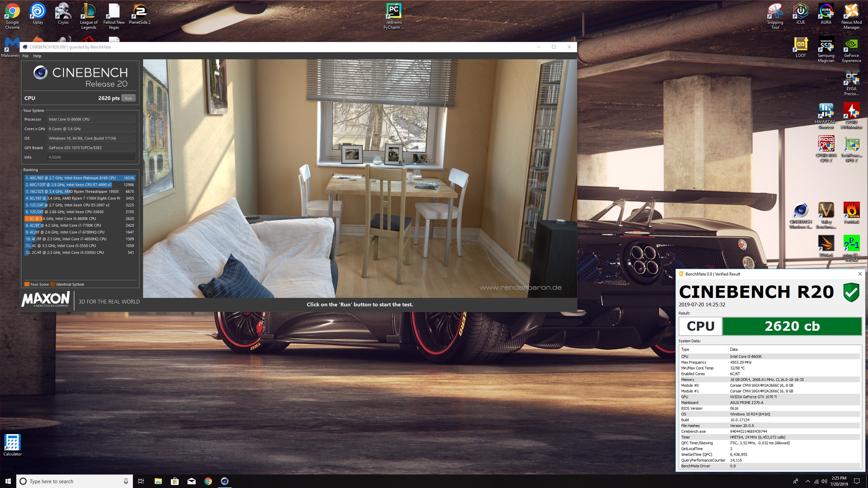The width and height of the screenshot is (868, 488).
Task: Open the volume control in tray
Action: 824,481
